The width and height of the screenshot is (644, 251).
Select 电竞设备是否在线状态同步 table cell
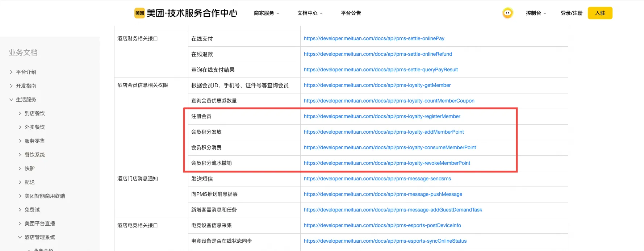point(244,241)
